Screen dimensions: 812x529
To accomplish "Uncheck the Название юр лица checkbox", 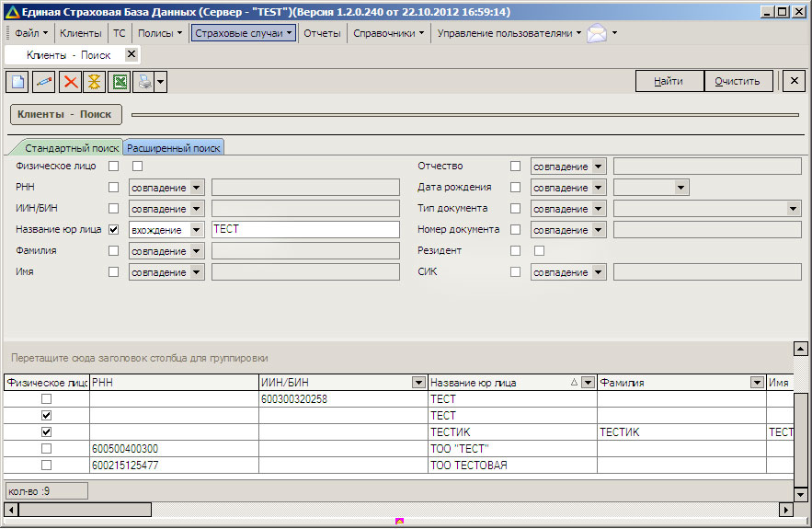I will pos(113,229).
